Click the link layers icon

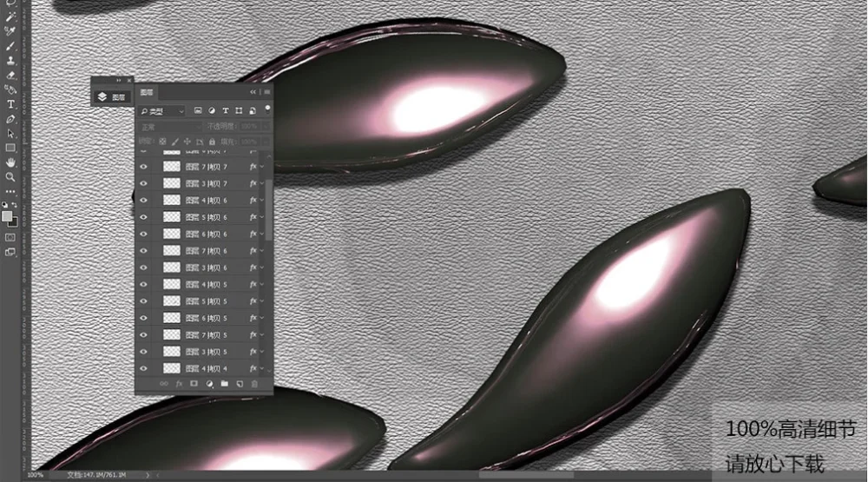coord(164,383)
